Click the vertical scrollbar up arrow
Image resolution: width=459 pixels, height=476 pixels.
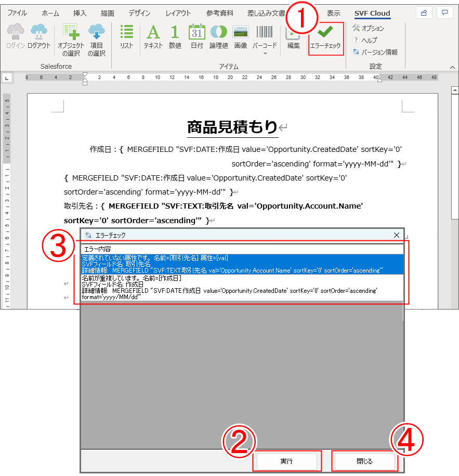(455, 90)
